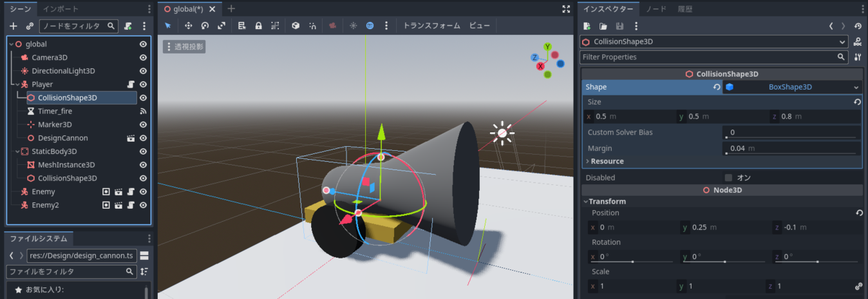Activate the Rotate mode tool
This screenshot has width=868, height=299.
[x=205, y=26]
